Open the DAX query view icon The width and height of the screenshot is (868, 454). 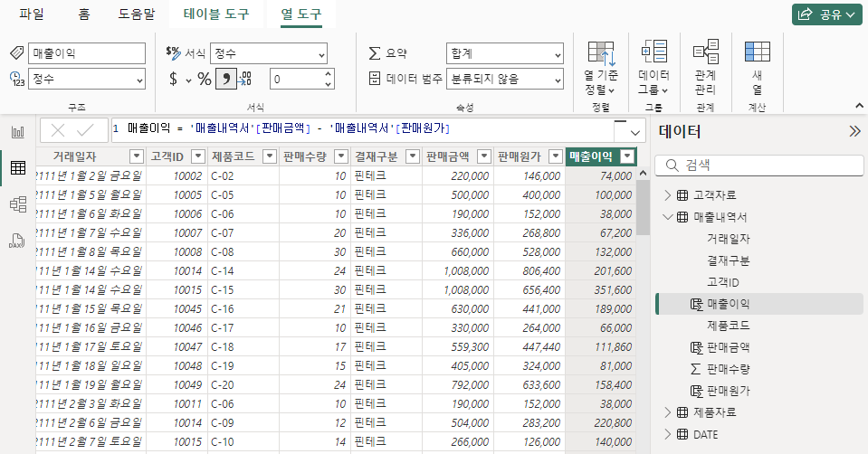coord(16,241)
